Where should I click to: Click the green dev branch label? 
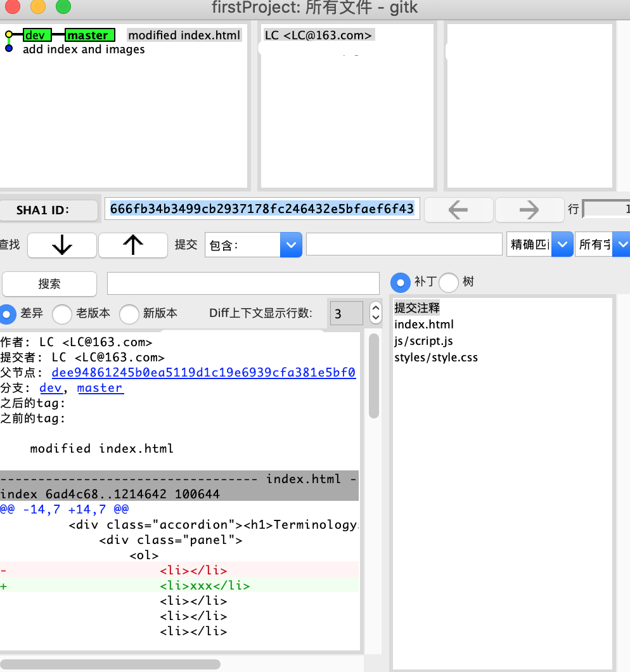36,36
